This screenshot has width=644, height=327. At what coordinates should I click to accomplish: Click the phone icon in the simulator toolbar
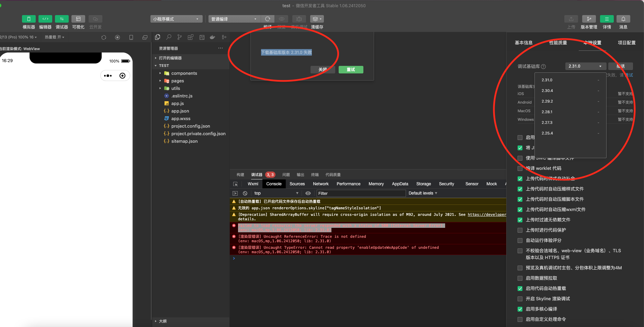tap(131, 37)
